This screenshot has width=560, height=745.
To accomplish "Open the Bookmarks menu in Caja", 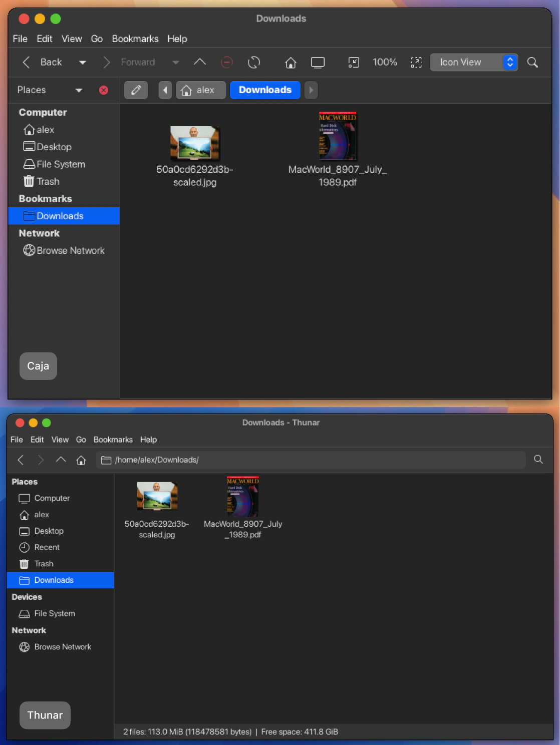I will [135, 39].
